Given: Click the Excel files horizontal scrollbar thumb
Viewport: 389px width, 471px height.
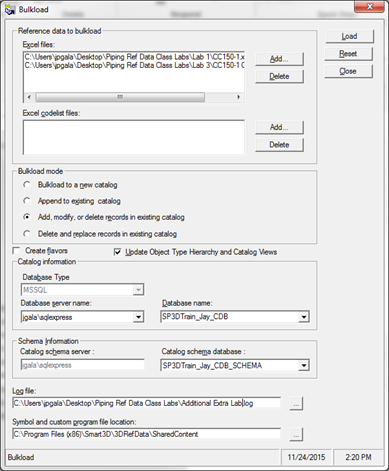Looking at the screenshot, I should (x=120, y=97).
